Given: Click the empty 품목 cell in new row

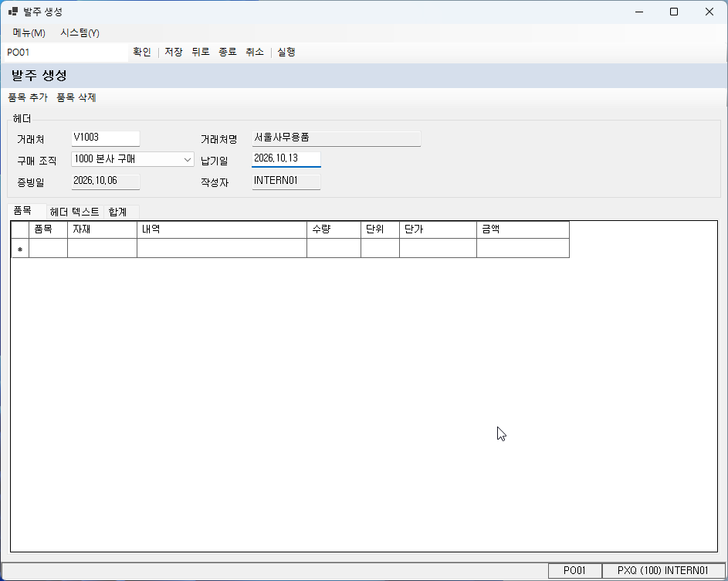Looking at the screenshot, I should point(49,248).
